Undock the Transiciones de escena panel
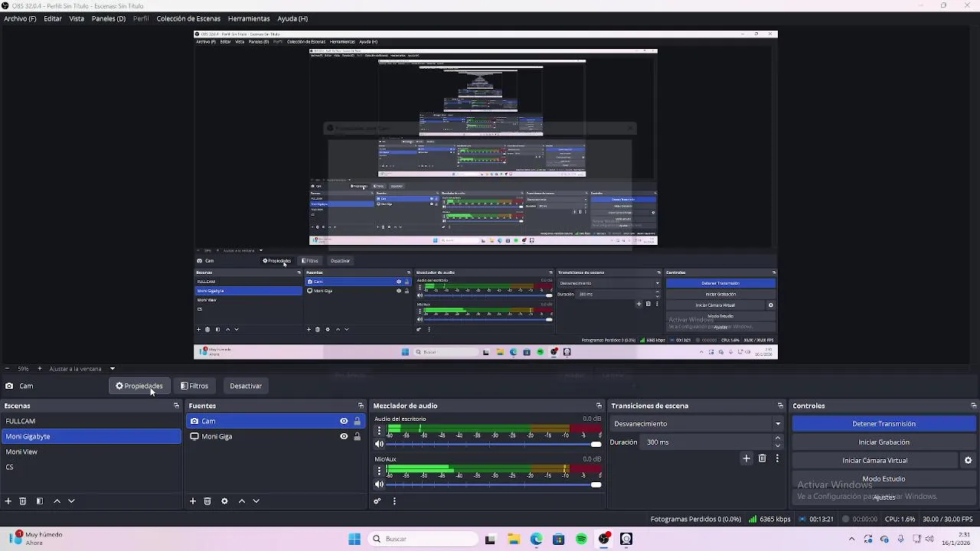 (780, 406)
